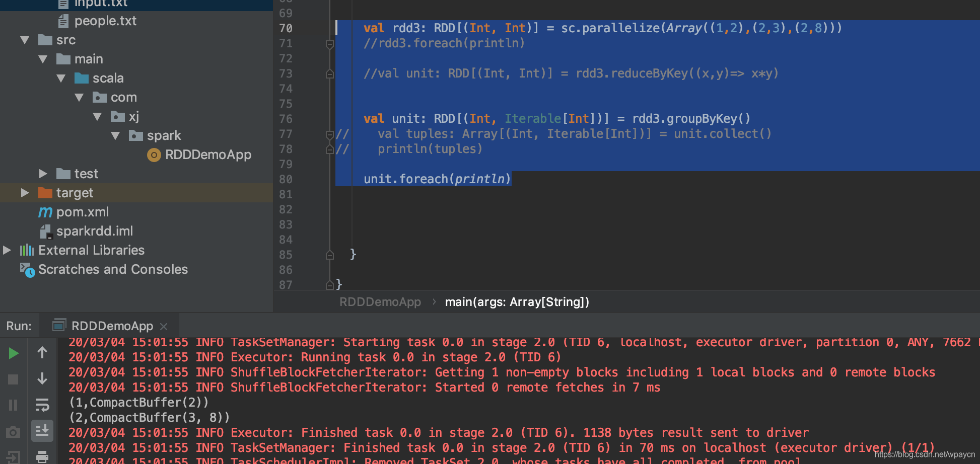Image resolution: width=980 pixels, height=464 pixels.
Task: Click the 'Run:' panel label
Action: (x=19, y=326)
